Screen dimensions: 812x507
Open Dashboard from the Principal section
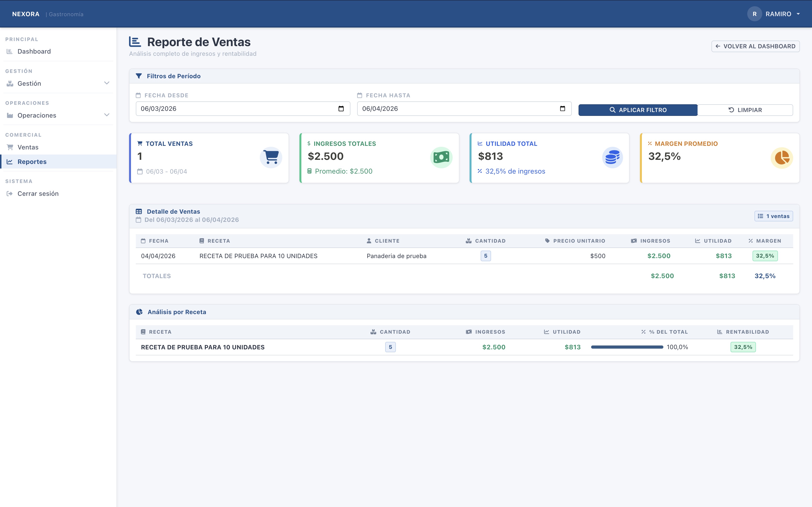(34, 51)
